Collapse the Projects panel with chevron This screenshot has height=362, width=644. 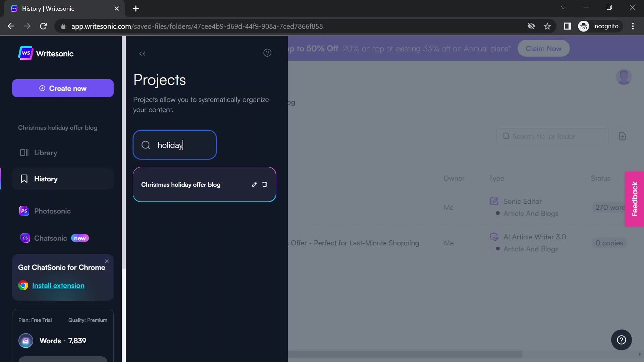(x=143, y=53)
